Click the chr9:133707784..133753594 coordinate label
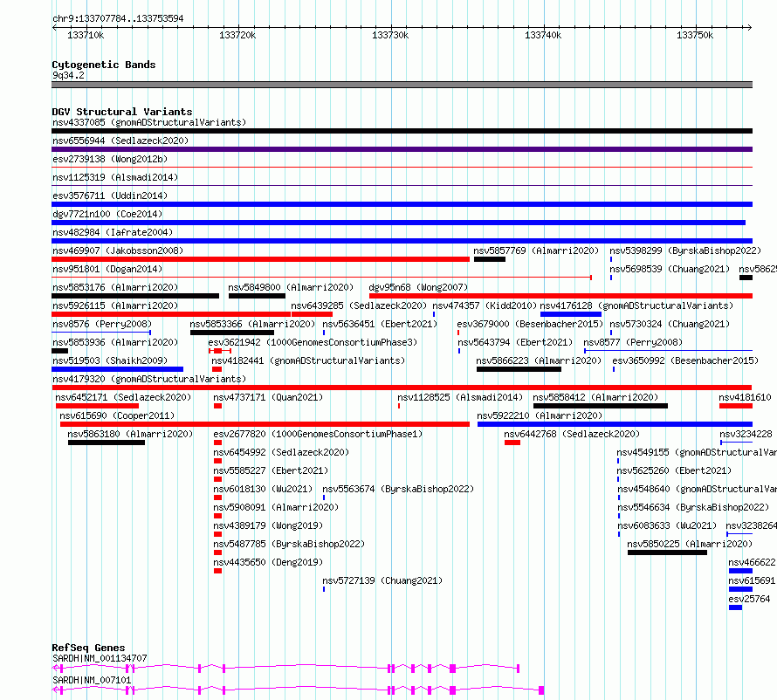 (118, 18)
